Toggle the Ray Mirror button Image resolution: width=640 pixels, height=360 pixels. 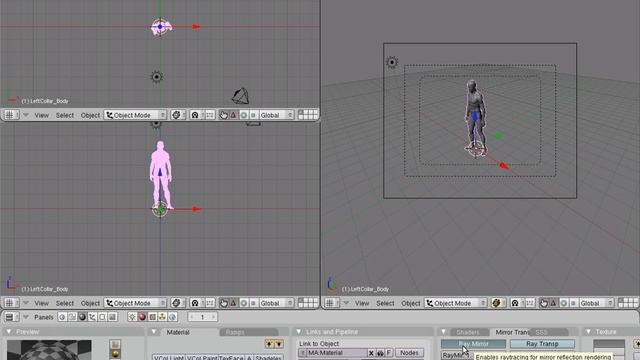(473, 344)
